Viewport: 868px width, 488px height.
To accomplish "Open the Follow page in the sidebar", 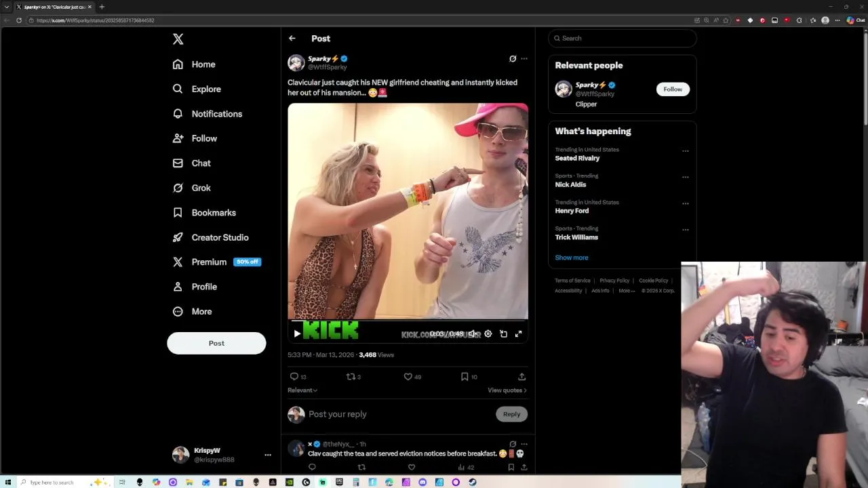I will (x=195, y=138).
